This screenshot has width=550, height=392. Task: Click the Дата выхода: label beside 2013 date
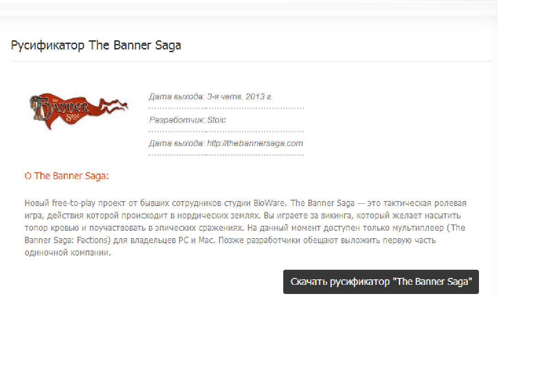(x=176, y=97)
